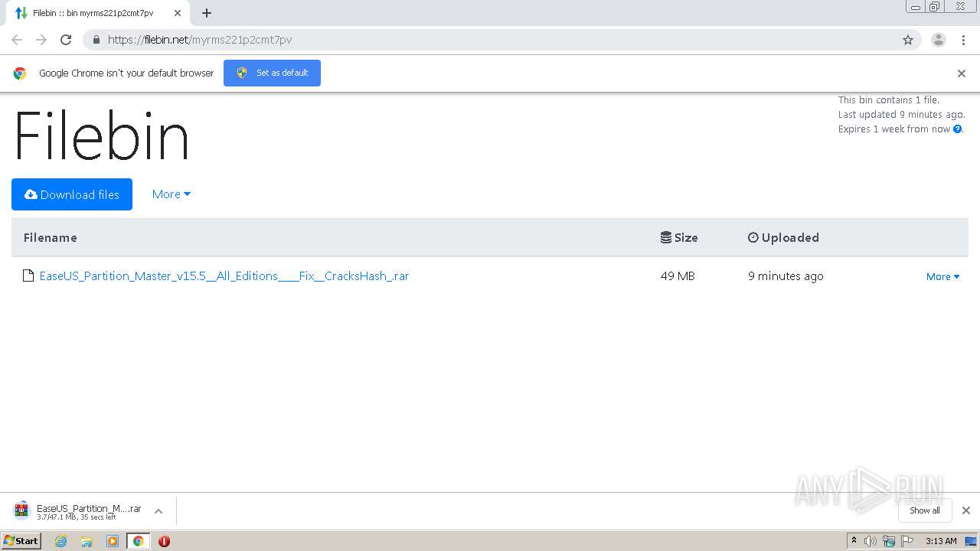Screen dimensions: 980x551
Task: Click the 9 minutes ago upload time
Action: [x=786, y=275]
